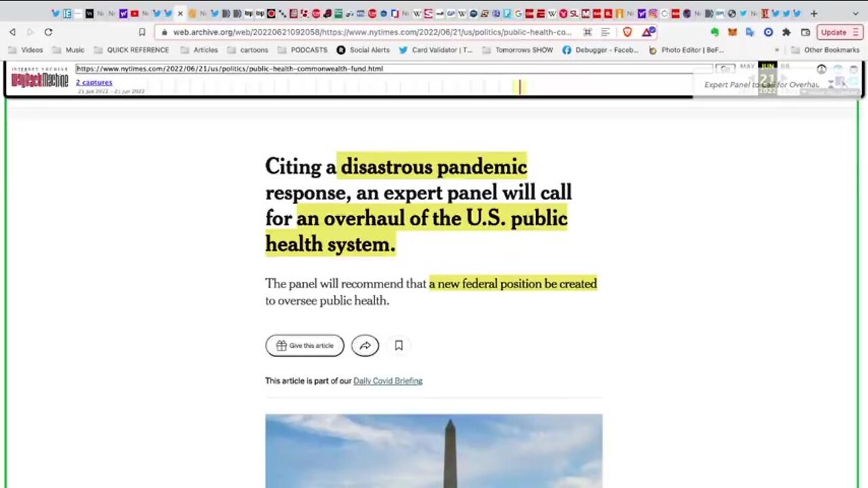This screenshot has height=488, width=868.
Task: Reload the page with the refresh icon
Action: point(48,32)
